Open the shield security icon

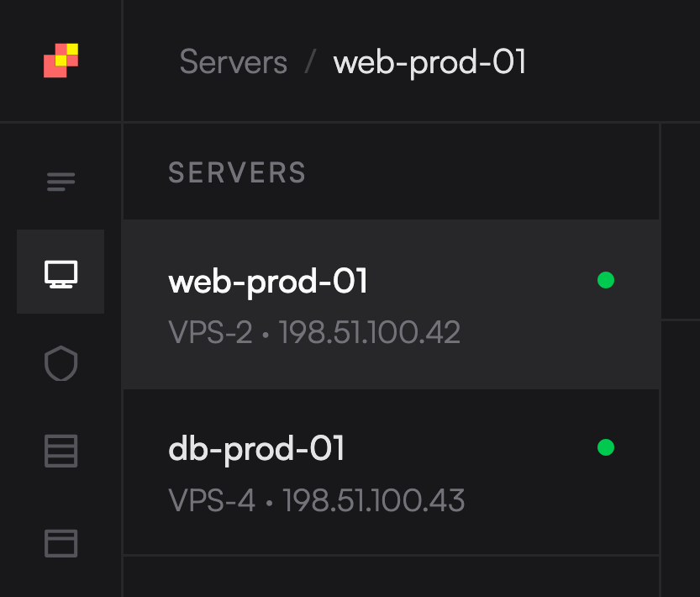(61, 363)
